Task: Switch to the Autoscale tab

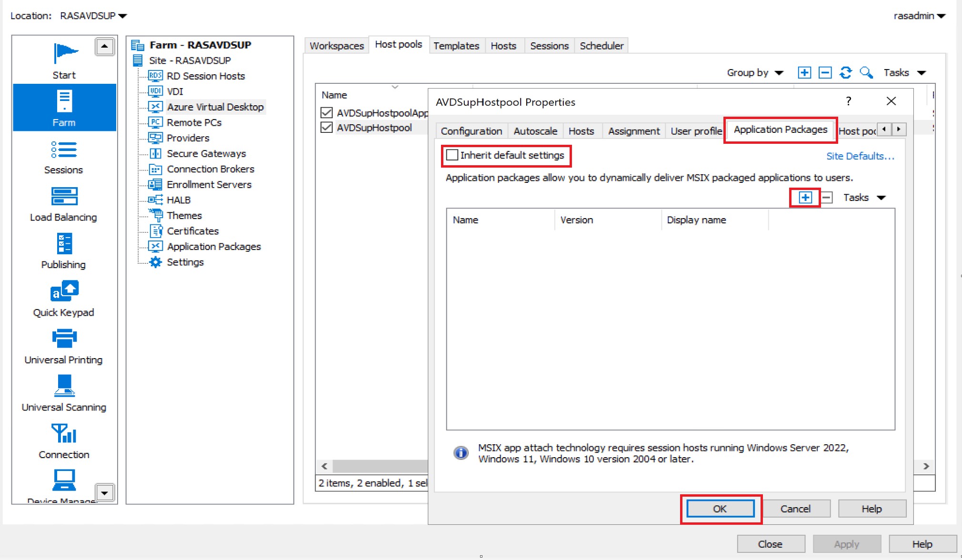Action: tap(535, 131)
